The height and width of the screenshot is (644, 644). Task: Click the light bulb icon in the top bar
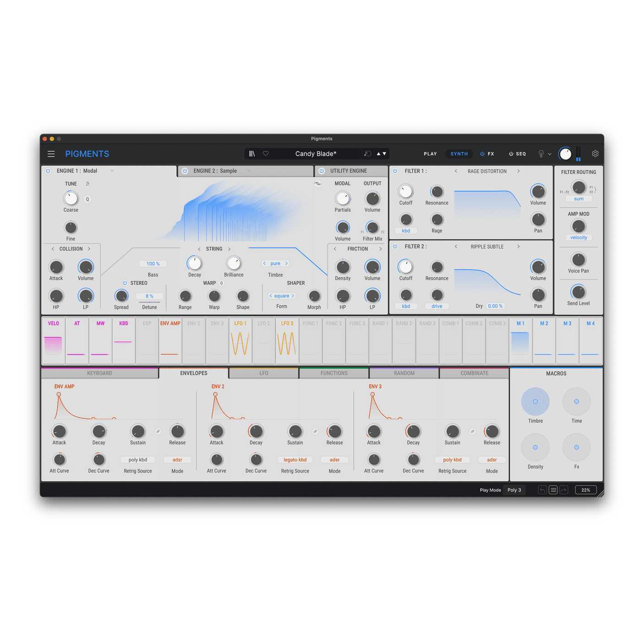[x=541, y=153]
